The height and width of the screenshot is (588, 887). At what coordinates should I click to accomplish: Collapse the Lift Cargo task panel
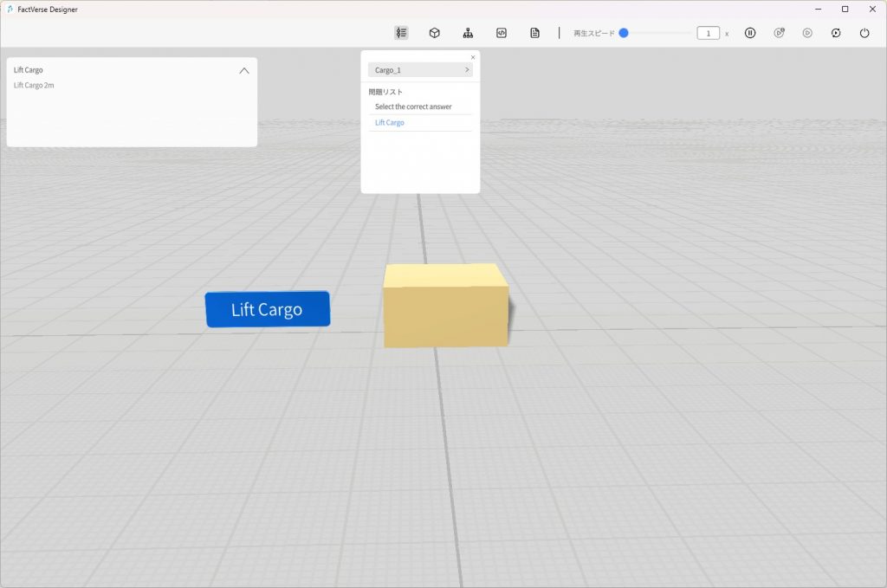coord(244,71)
